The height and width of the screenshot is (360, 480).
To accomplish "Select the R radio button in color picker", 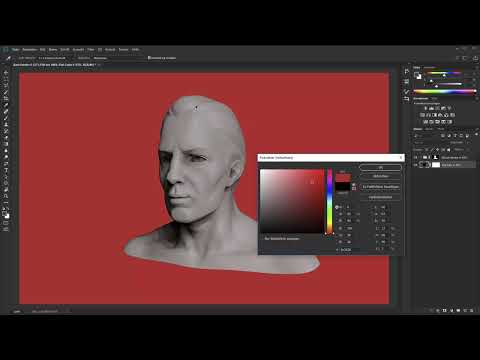I will pos(336,228).
